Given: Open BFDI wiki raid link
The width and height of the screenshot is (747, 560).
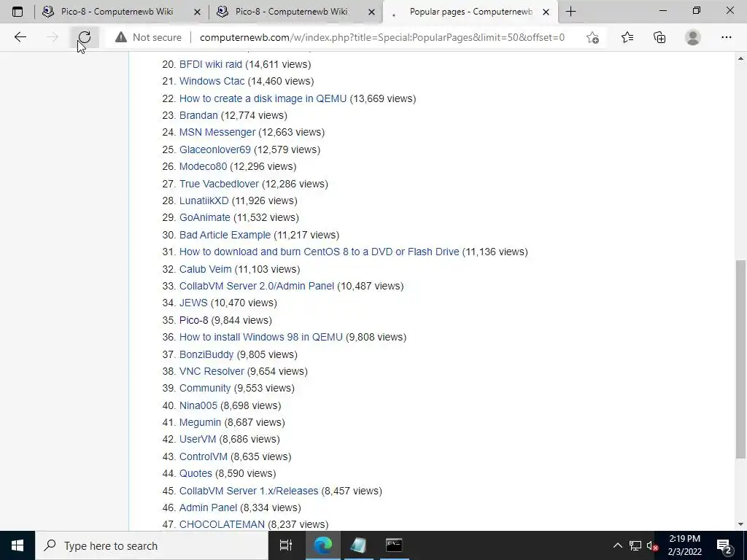Looking at the screenshot, I should [211, 64].
